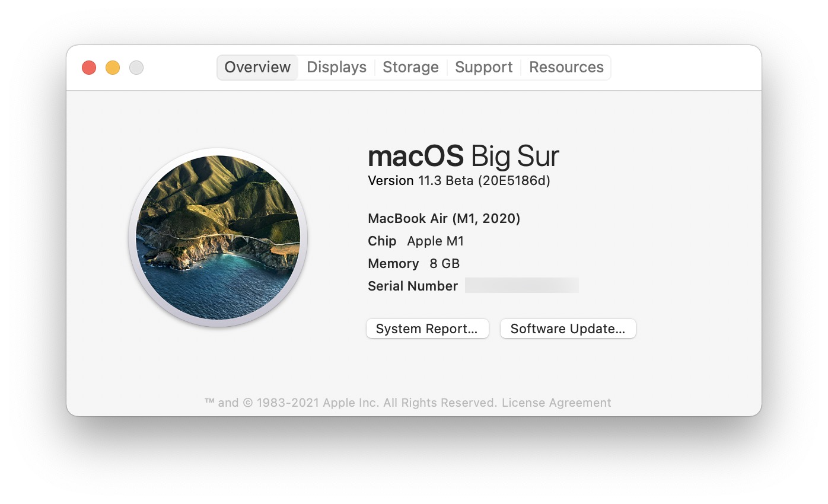828x504 pixels.
Task: Click the macOS Big Sur landscape icon
Action: point(218,237)
